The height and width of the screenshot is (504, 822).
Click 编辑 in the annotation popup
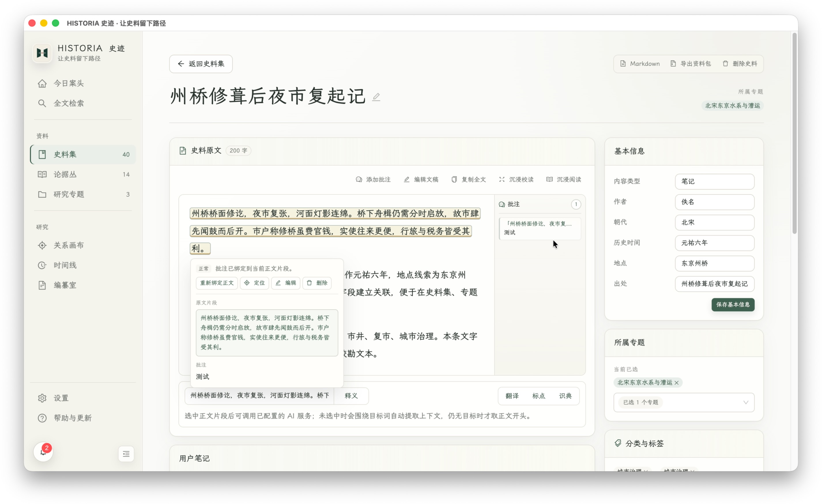click(286, 283)
